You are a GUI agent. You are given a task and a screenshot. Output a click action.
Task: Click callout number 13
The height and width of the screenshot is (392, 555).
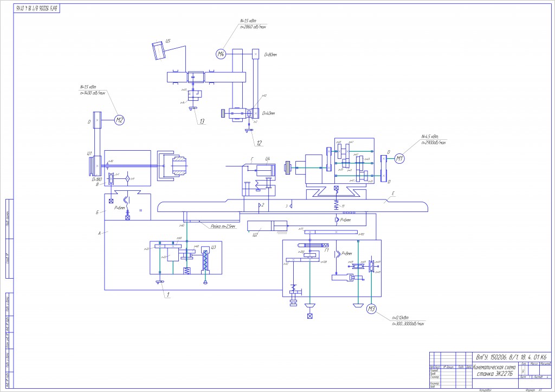(202, 121)
